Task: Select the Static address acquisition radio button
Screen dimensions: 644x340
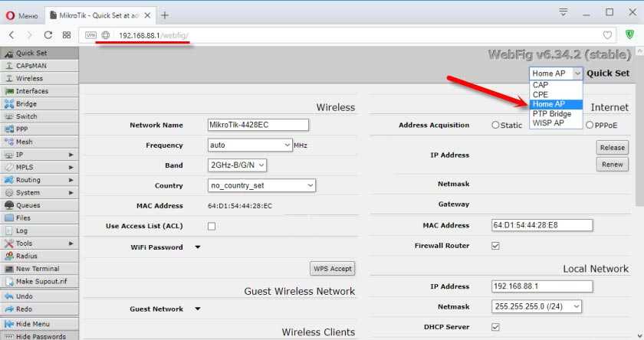Action: [495, 125]
